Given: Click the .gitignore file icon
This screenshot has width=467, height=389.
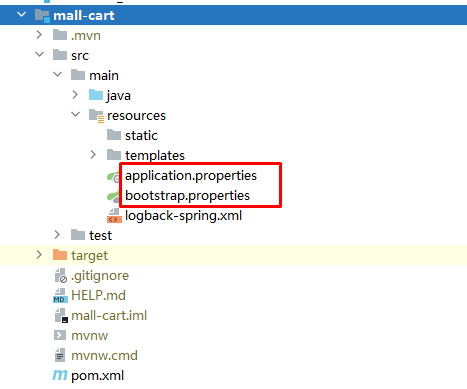Looking at the screenshot, I should tap(61, 276).
